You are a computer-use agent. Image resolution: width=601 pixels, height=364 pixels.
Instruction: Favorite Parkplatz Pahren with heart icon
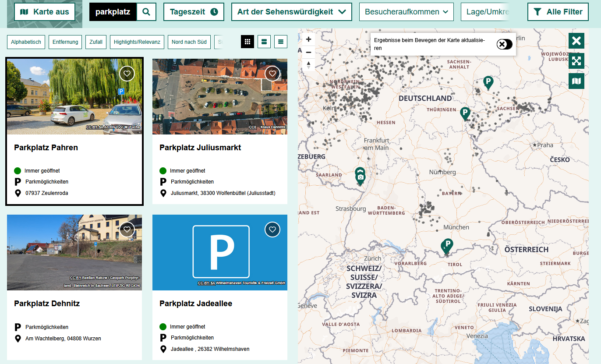[x=127, y=74]
